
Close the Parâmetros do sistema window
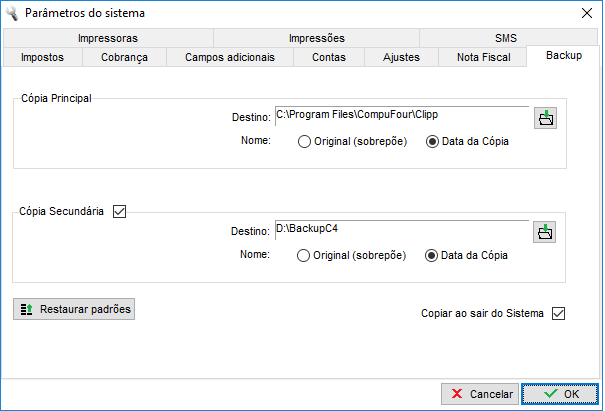(587, 13)
